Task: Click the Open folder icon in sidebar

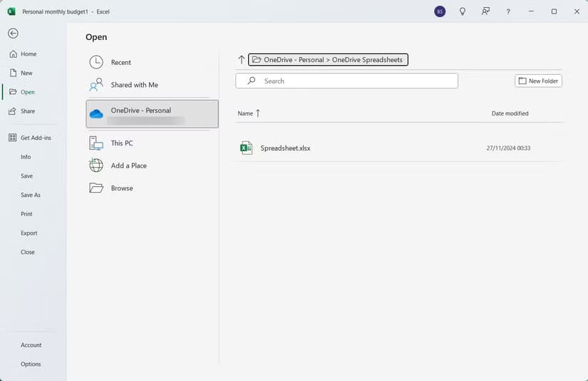Action: pos(13,92)
